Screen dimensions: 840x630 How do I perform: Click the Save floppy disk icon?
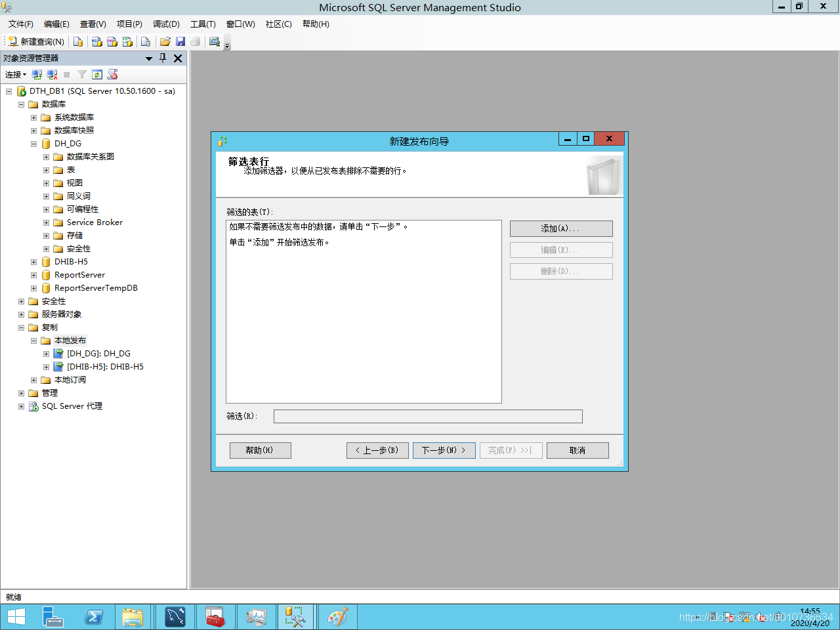[180, 41]
